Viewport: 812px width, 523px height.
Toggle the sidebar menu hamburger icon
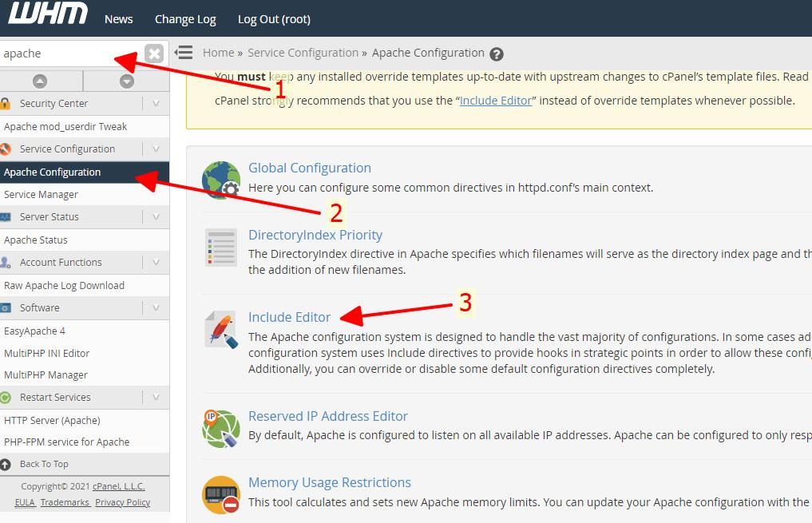[x=184, y=53]
